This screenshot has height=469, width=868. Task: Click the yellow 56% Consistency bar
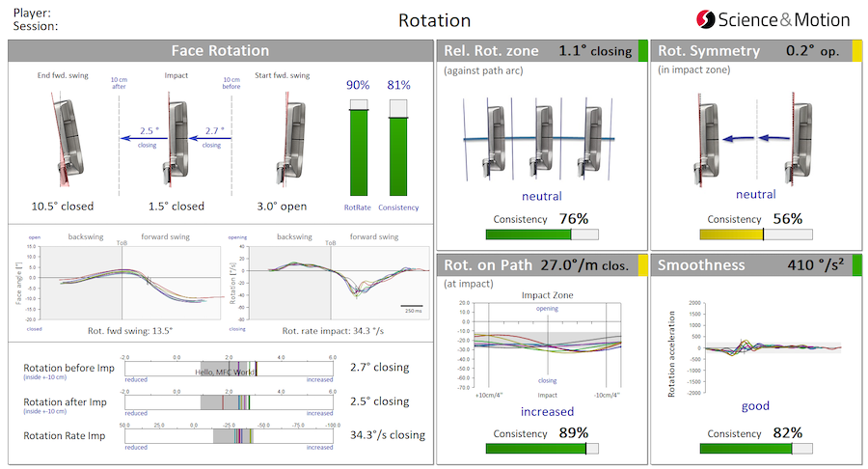[756, 234]
